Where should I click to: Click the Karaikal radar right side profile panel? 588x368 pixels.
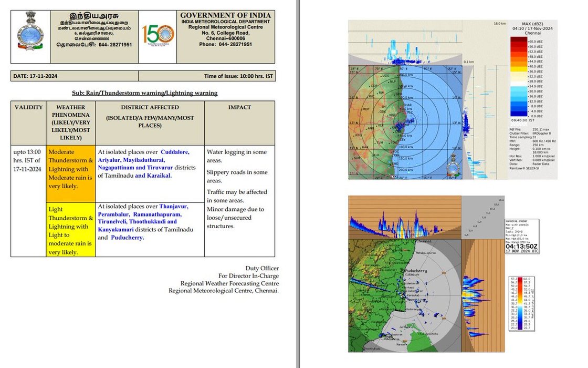pos(482,295)
